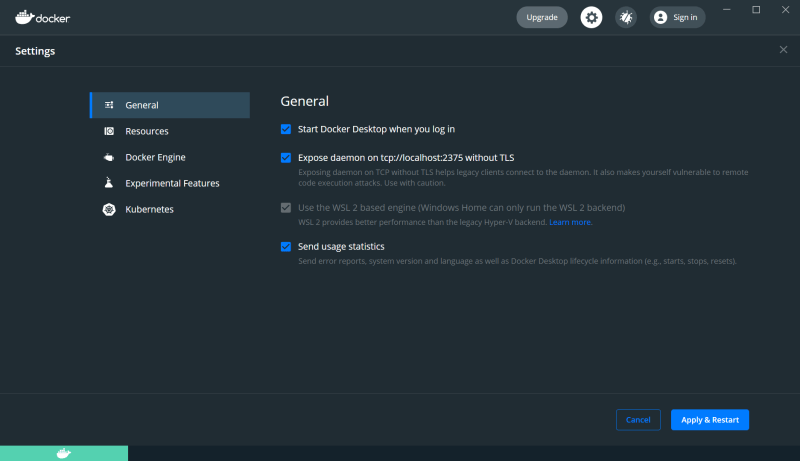The image size is (800, 461).
Task: Open the Kubernetes settings
Action: 170,209
